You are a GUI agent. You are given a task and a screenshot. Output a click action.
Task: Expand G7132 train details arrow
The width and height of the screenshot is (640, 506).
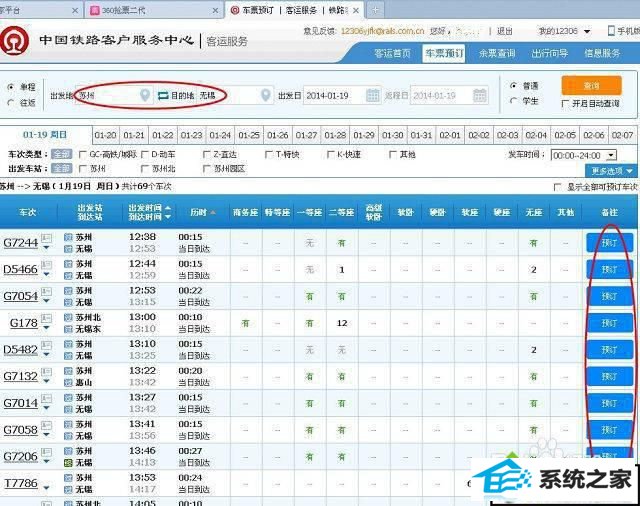pos(47,381)
